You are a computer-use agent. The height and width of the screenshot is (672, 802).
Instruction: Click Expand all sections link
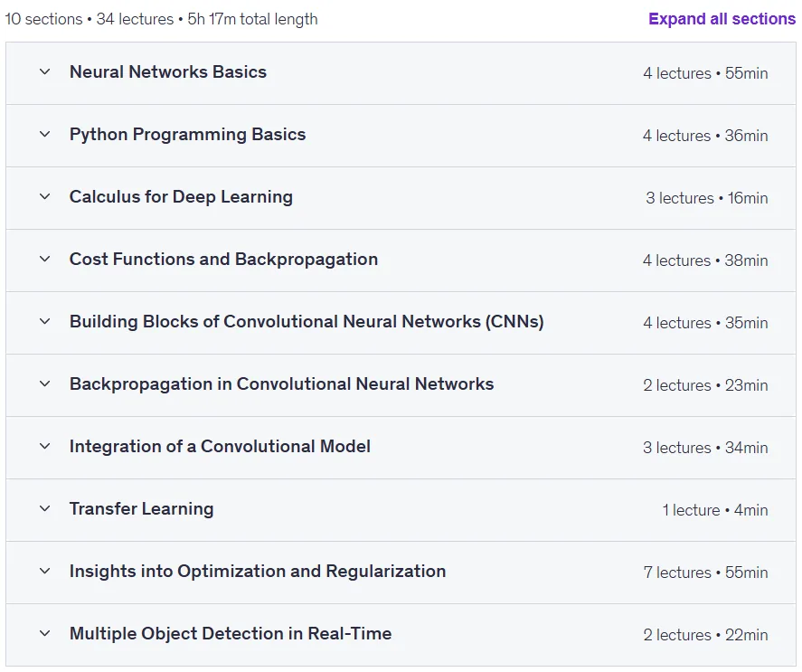pos(722,19)
